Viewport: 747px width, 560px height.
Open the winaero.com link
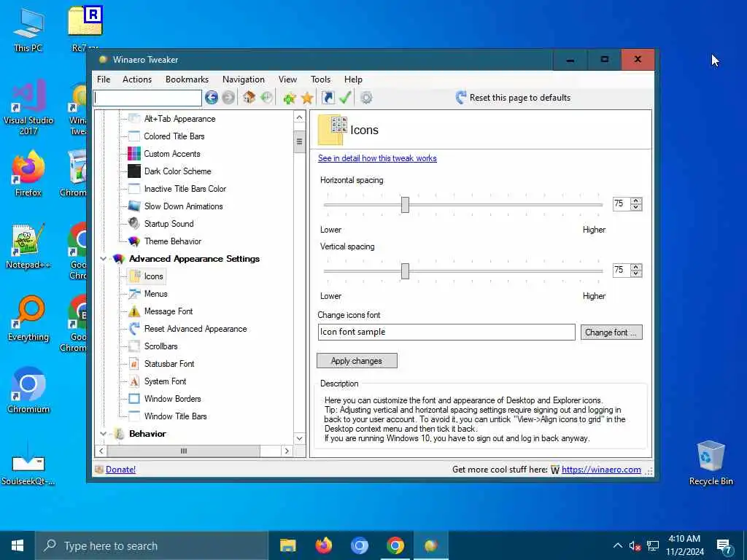pos(601,470)
